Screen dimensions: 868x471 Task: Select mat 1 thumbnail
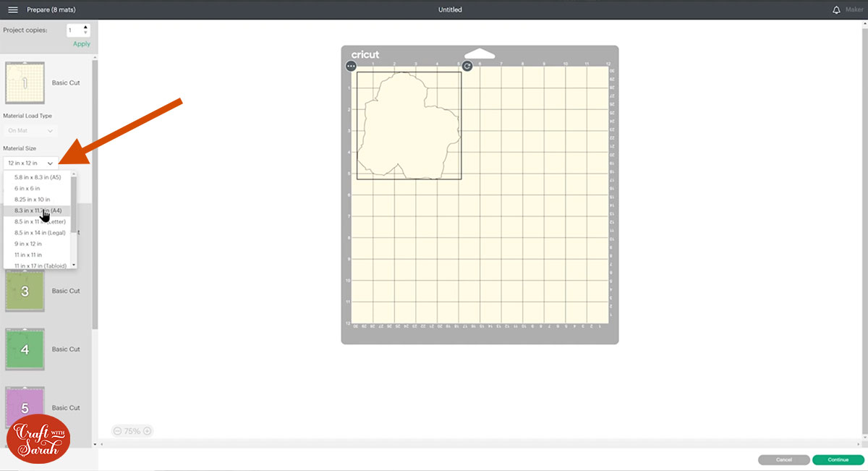tap(25, 82)
